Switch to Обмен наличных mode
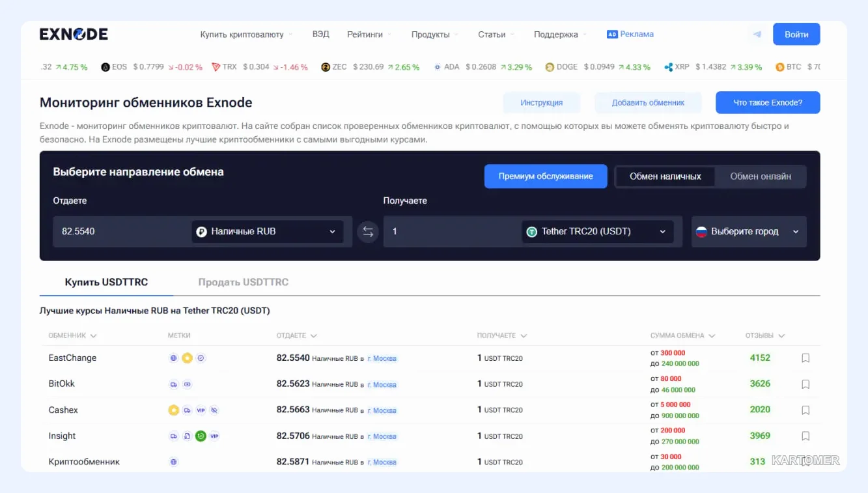Viewport: 868px width, 493px height. [x=665, y=176]
